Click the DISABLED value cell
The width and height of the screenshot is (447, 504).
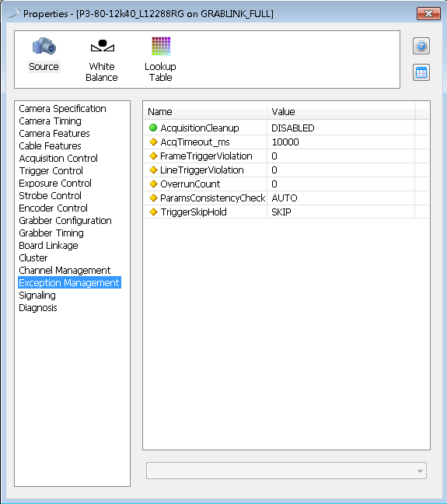(340, 128)
